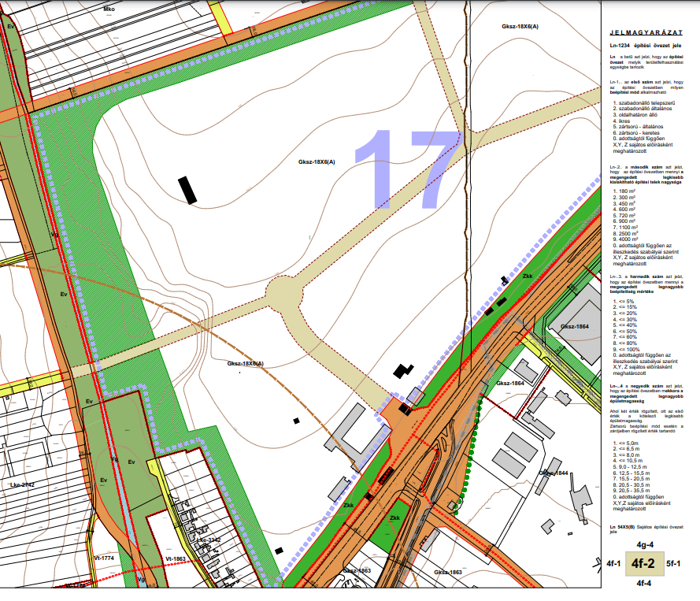
Task: Select legend entry '8. 2500 m²'
Action: point(626,233)
